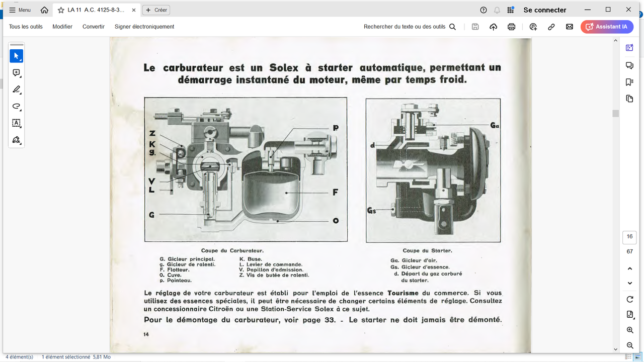The height and width of the screenshot is (362, 644).
Task: Open the Help question mark icon
Action: (484, 10)
